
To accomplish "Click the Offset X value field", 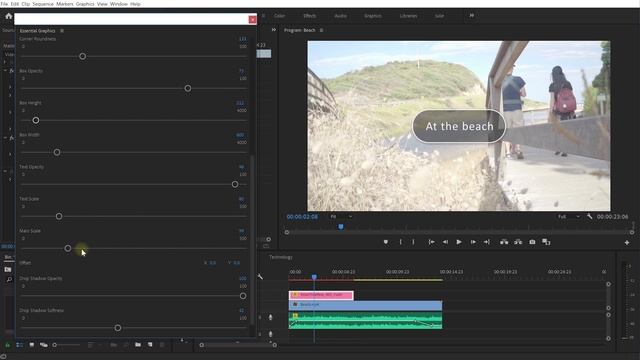I will click(x=213, y=263).
